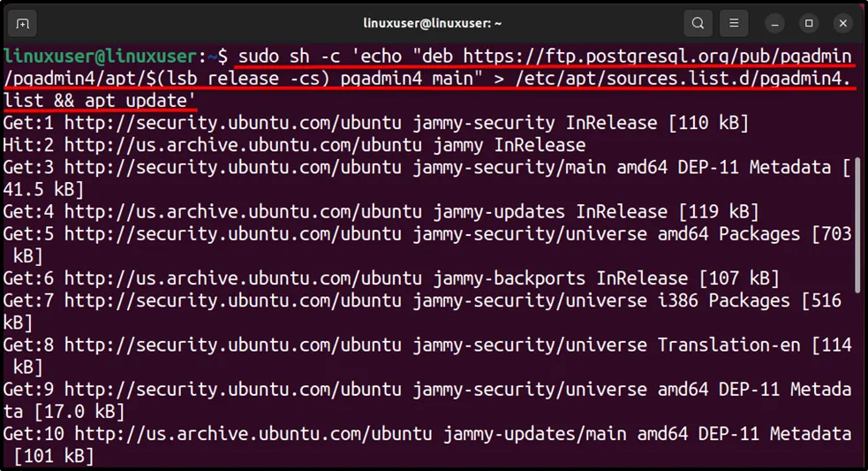Screen dimensions: 868x471
Task: Click the search magnifier icon
Action: coord(698,23)
